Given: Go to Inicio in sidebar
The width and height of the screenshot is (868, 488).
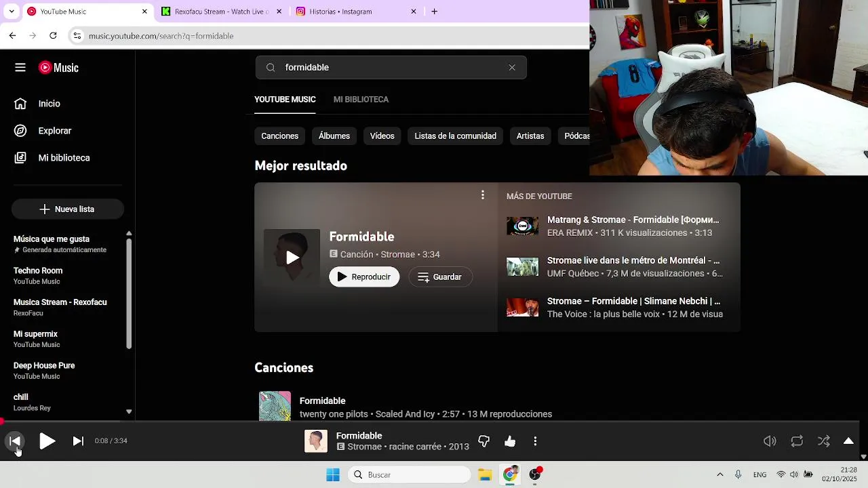Looking at the screenshot, I should coord(49,104).
